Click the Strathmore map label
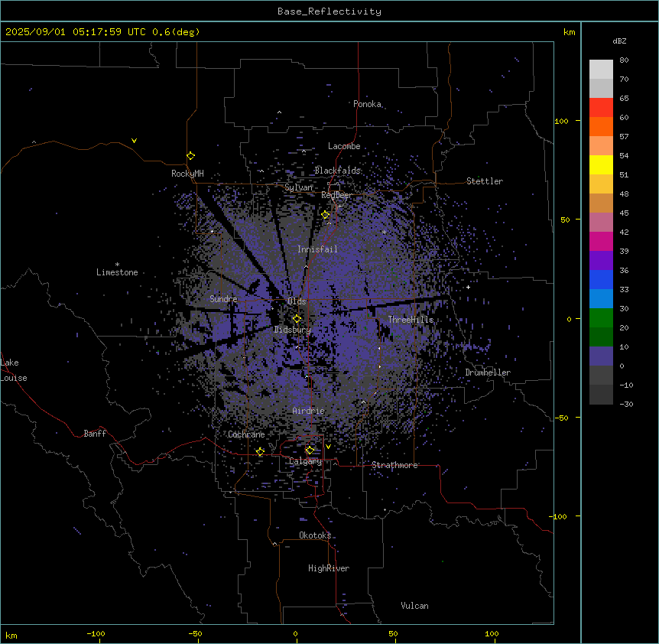The height and width of the screenshot is (644, 659). [394, 465]
